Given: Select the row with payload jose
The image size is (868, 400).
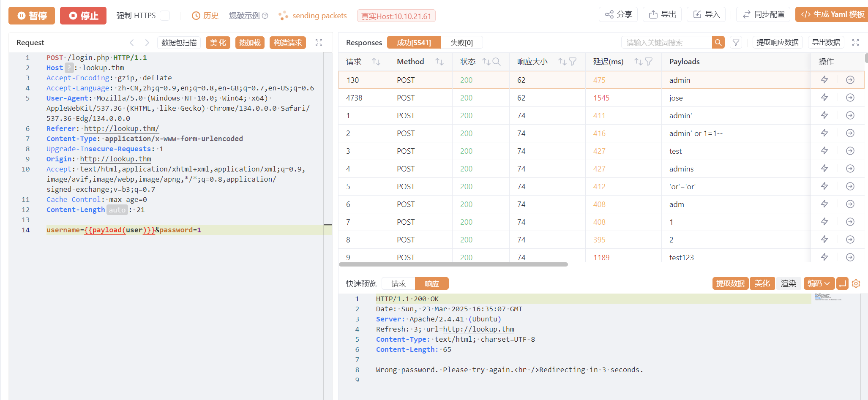Looking at the screenshot, I should [601, 98].
